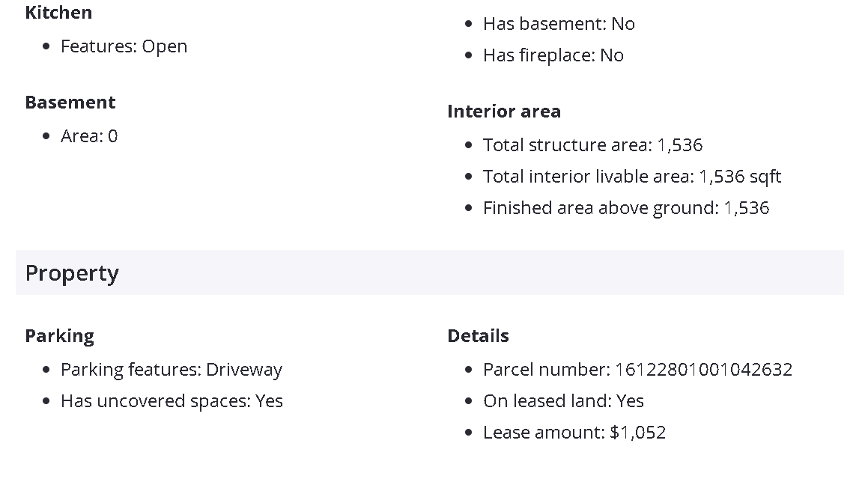Click the Parking subsection heading
The height and width of the screenshot is (479, 868).
point(60,336)
